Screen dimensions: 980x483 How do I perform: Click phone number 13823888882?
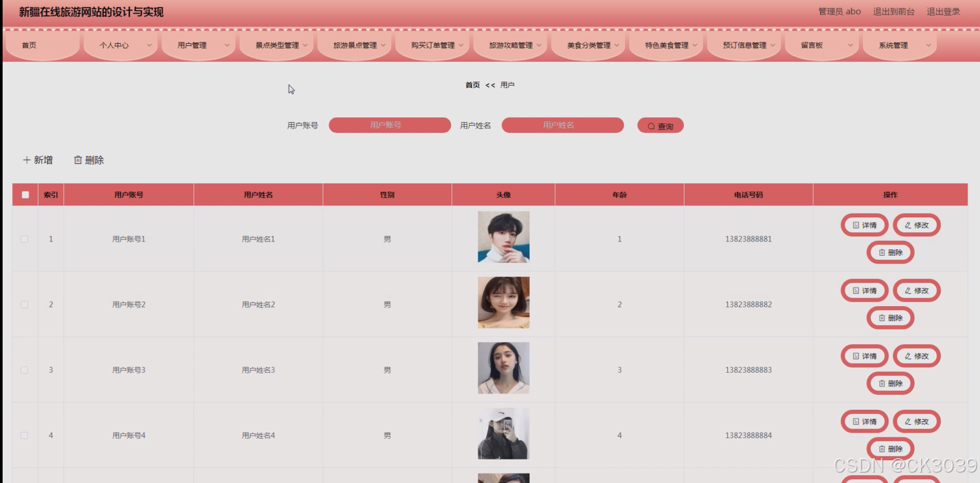tap(749, 304)
